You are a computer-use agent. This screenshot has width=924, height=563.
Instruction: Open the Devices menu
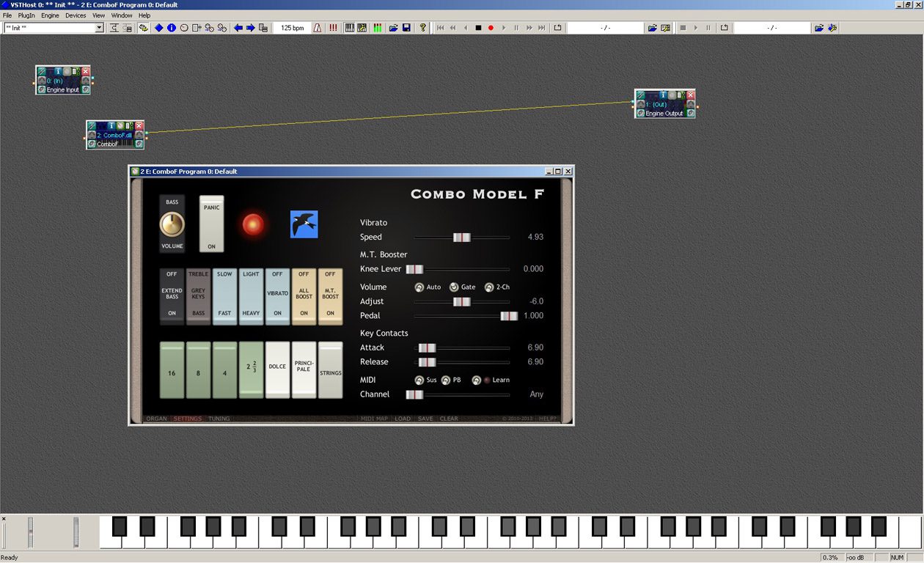point(76,15)
